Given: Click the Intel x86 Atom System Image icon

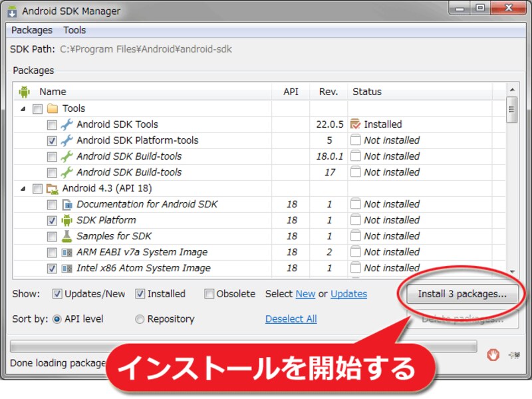Looking at the screenshot, I should (x=66, y=268).
